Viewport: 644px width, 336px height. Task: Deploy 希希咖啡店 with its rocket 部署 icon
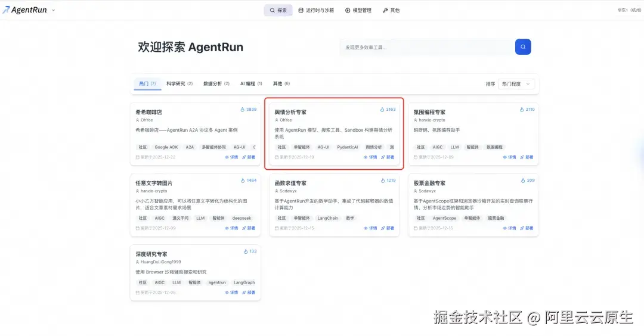(249, 157)
